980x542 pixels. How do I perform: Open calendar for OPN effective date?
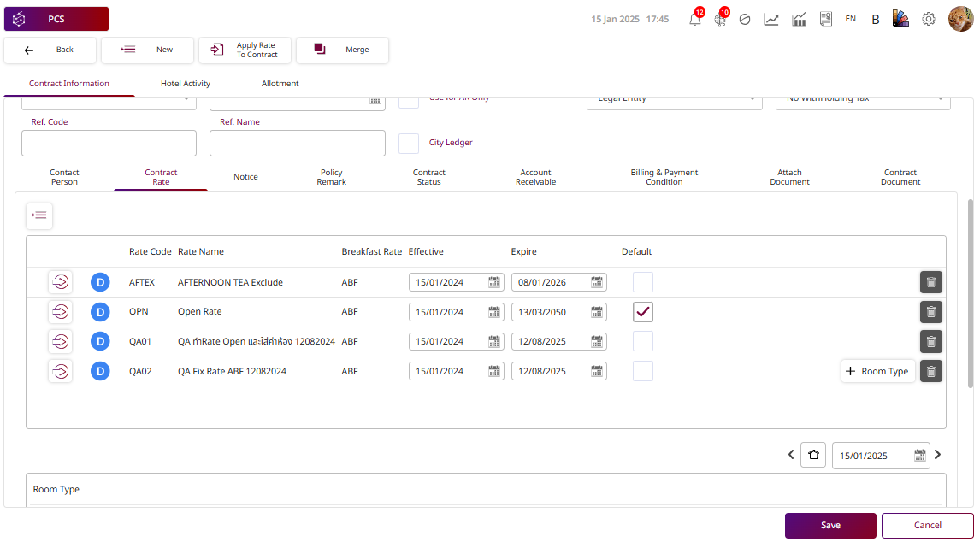(494, 312)
